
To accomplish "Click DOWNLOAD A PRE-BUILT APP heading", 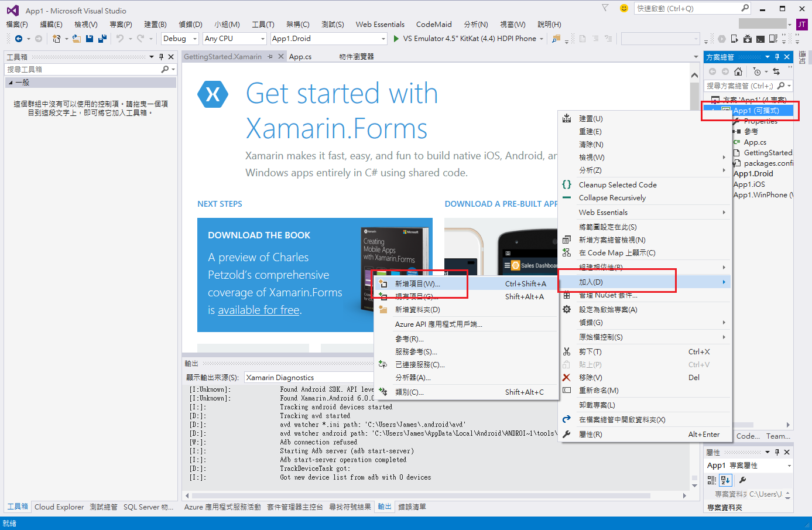I will click(x=501, y=204).
